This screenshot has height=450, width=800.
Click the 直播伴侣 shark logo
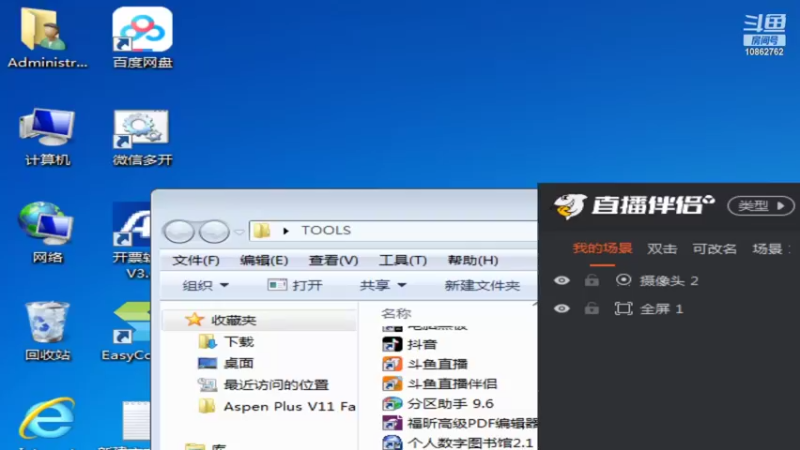click(x=569, y=206)
